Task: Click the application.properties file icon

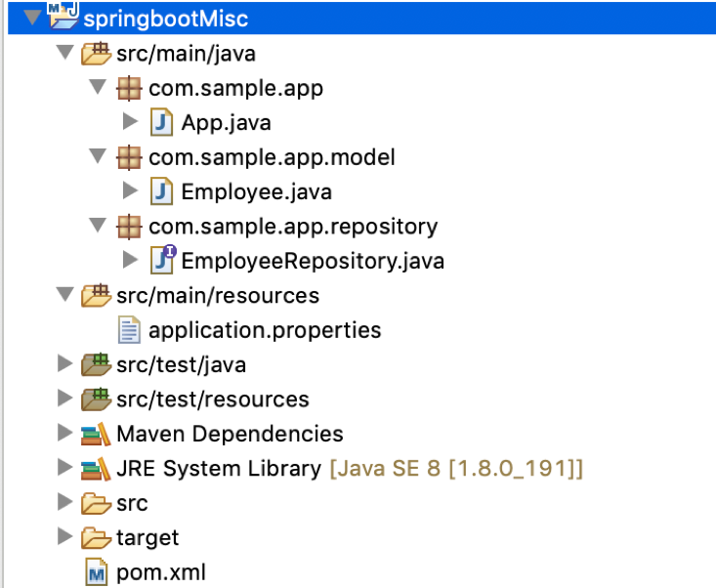Action: click(129, 329)
